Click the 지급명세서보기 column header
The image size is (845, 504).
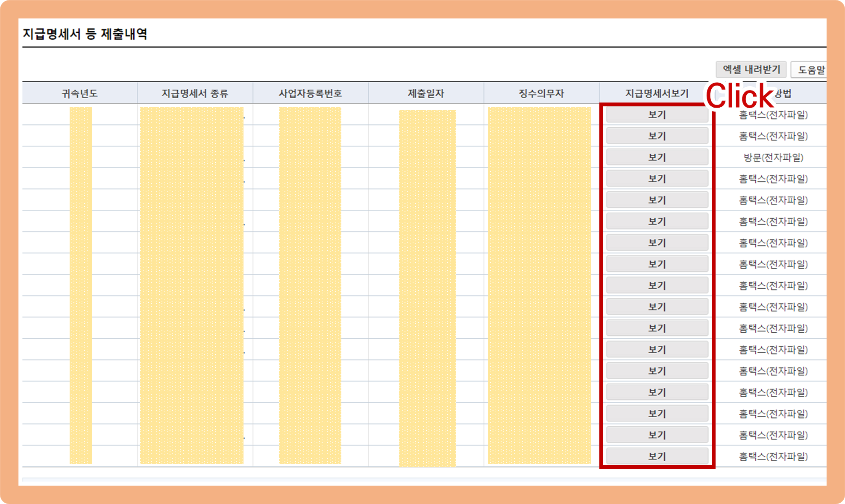click(x=657, y=93)
